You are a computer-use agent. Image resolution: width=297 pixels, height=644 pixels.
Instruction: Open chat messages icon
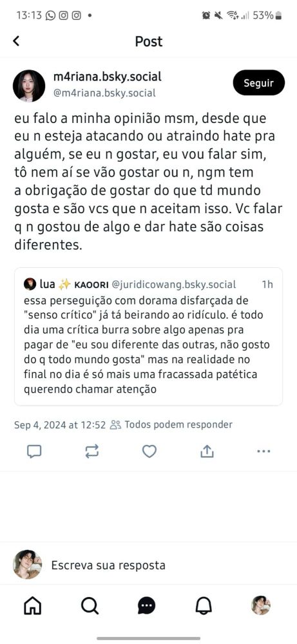(147, 606)
